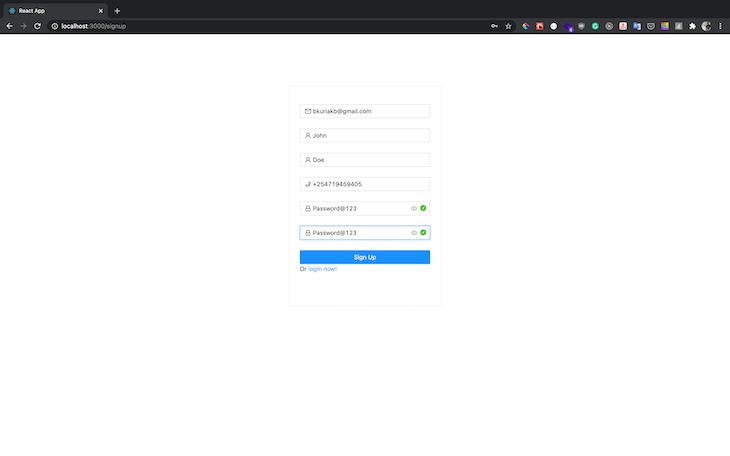Click the address bar URL
The image size is (730, 456).
[x=94, y=26]
